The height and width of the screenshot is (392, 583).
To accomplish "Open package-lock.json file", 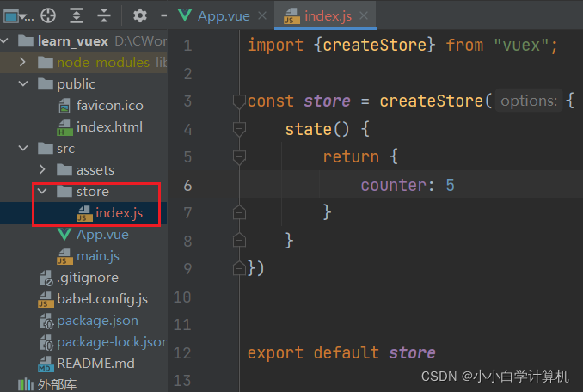I will pos(112,342).
